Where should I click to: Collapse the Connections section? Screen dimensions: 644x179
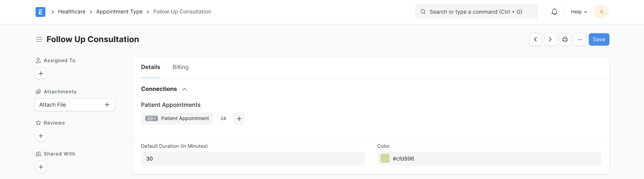(x=184, y=89)
